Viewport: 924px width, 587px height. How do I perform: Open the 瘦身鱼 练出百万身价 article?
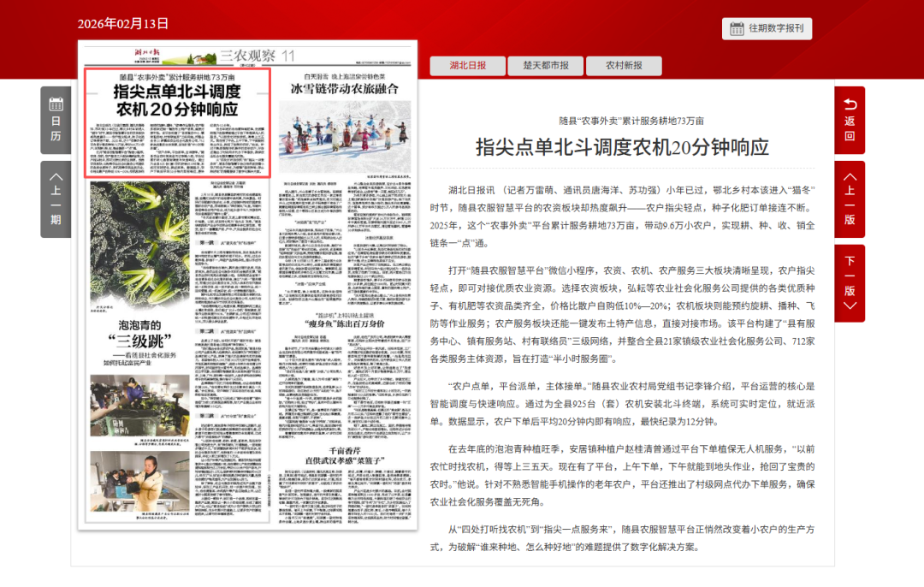pos(345,323)
